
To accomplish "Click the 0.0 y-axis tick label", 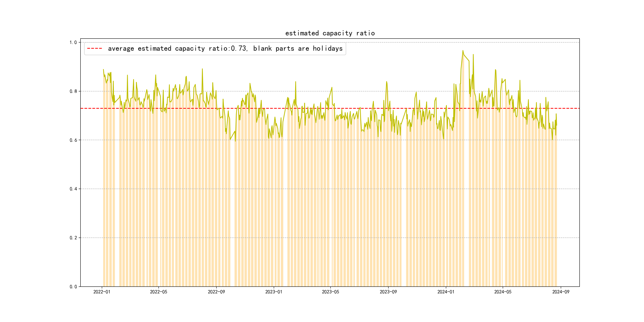I will [73, 287].
